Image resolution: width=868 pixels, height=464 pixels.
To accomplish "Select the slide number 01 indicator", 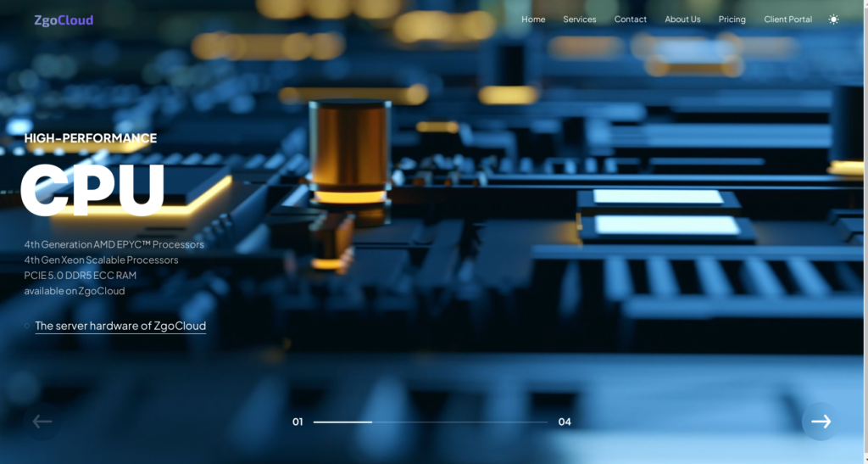I will [298, 422].
